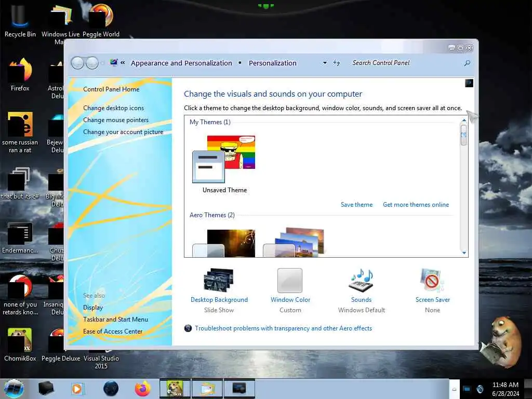Click the help shield icon beside Troubleshoot link

click(188, 328)
